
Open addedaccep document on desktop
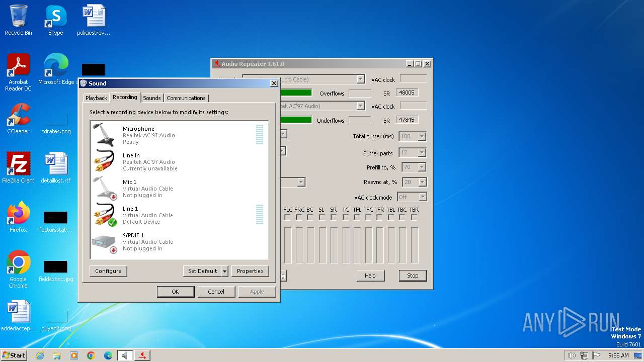(x=18, y=316)
